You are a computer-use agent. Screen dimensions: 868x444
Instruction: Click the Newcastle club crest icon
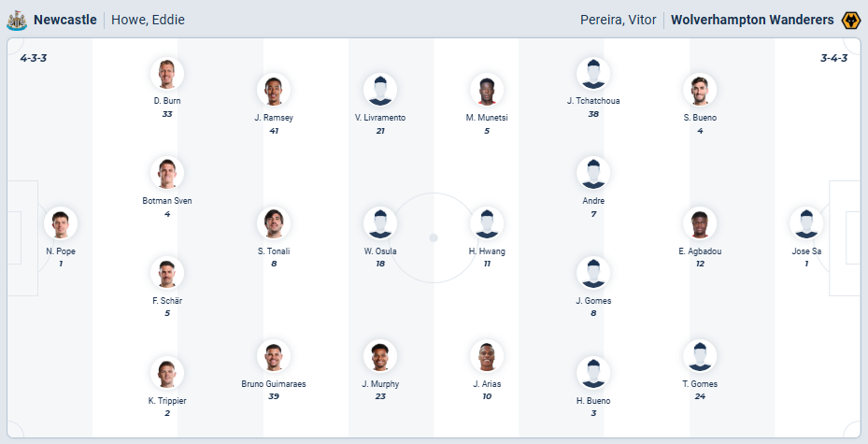17,20
